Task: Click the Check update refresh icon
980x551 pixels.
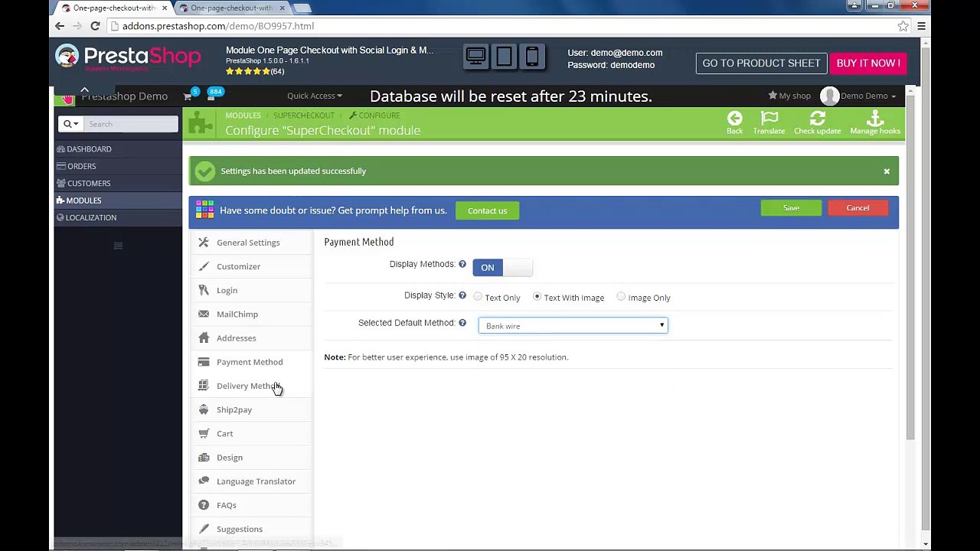Action: [x=817, y=118]
